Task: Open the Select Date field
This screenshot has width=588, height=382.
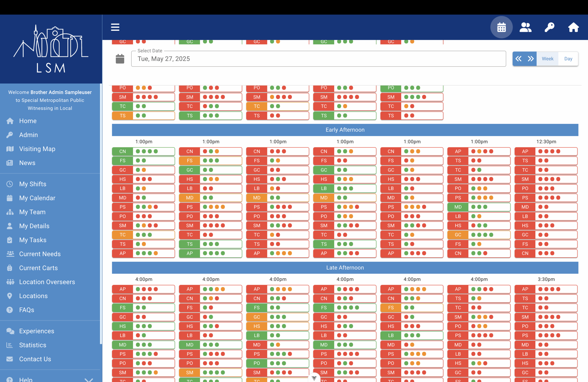Action: (318, 59)
